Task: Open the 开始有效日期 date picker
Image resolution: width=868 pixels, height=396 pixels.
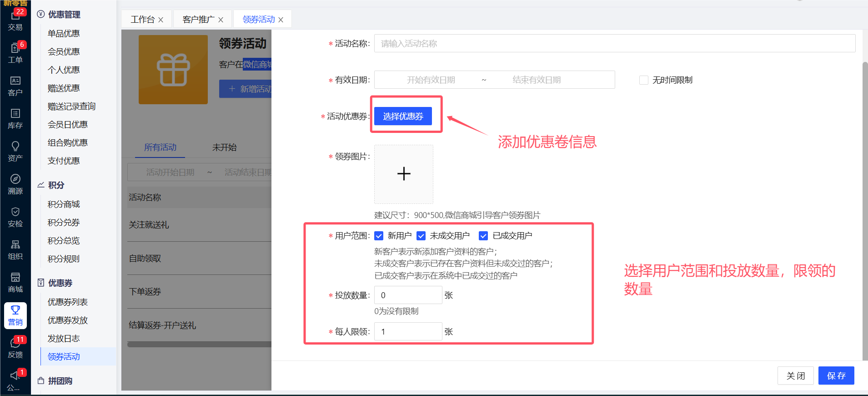Action: [430, 80]
